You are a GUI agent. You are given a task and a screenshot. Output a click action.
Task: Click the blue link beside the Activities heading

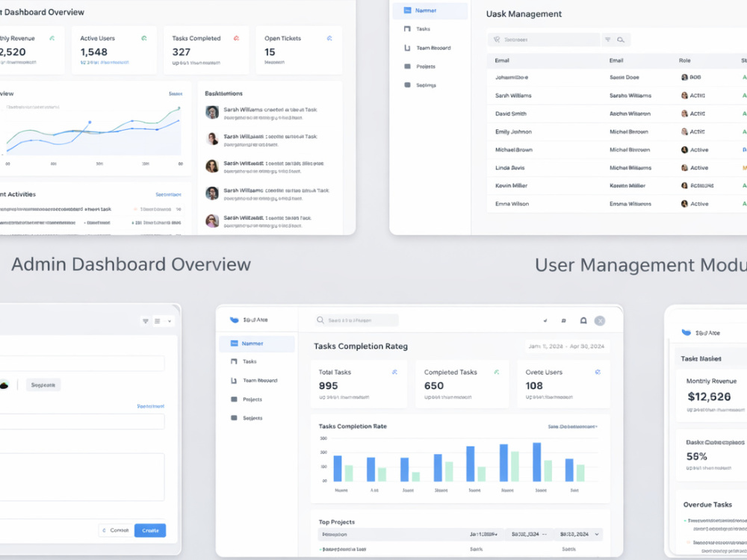click(x=169, y=195)
